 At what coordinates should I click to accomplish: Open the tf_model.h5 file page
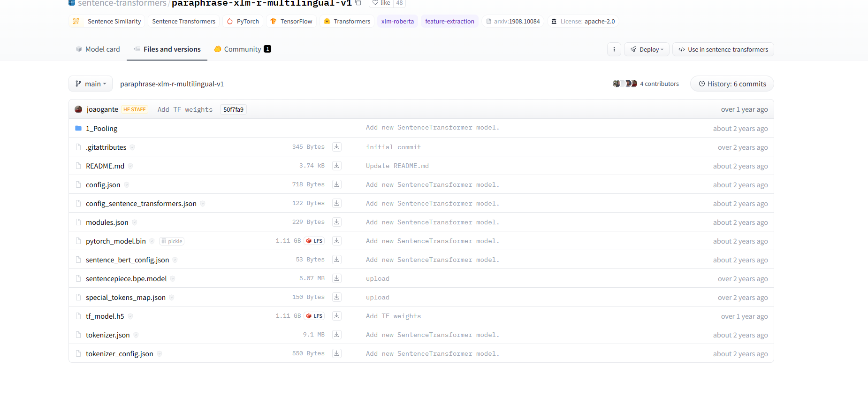pyautogui.click(x=105, y=316)
